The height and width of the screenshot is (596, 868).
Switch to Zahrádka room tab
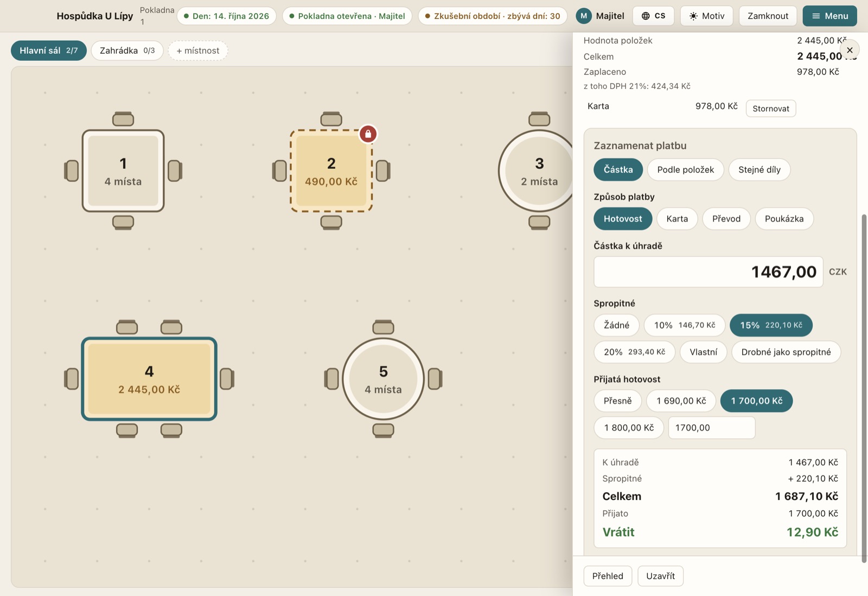(x=127, y=50)
